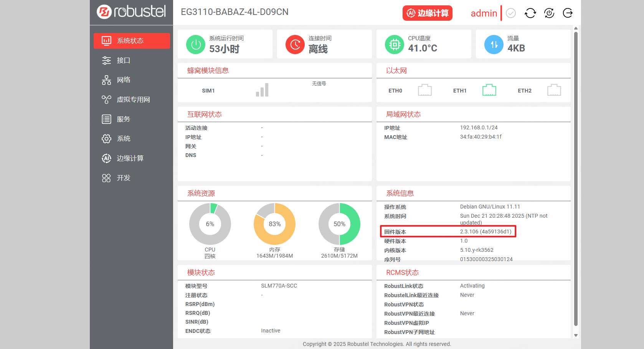Screen dimensions: 644x349
Task: Click the ETH2 port icon
Action: 554,90
